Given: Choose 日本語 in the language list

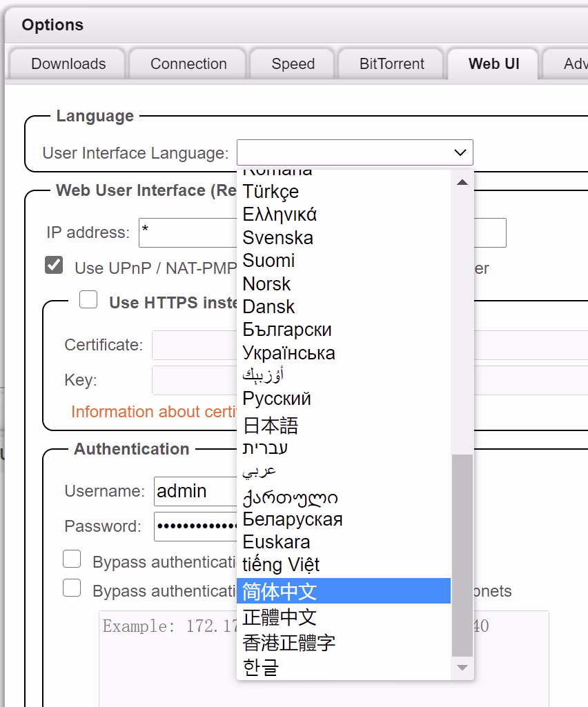Looking at the screenshot, I should tap(271, 424).
